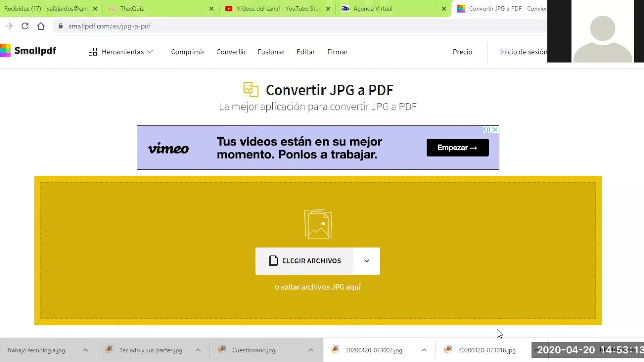Click the ELEGIR ARCHIVOS button
Image resolution: width=644 pixels, height=362 pixels.
[x=304, y=261]
